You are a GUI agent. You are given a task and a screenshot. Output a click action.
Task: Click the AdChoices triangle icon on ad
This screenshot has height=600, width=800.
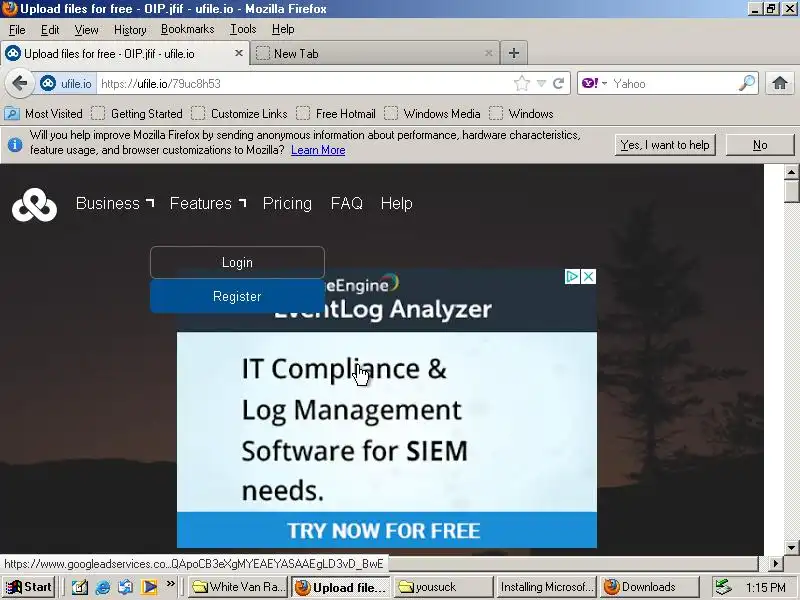[572, 277]
